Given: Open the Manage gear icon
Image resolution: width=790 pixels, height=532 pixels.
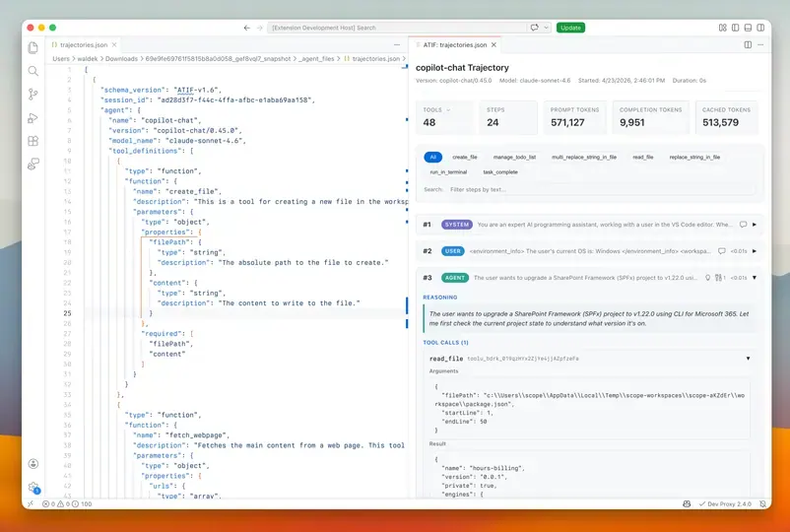Looking at the screenshot, I should click(33, 487).
